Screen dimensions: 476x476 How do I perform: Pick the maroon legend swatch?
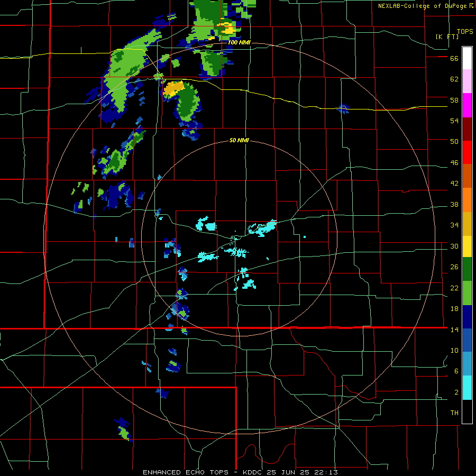click(467, 129)
